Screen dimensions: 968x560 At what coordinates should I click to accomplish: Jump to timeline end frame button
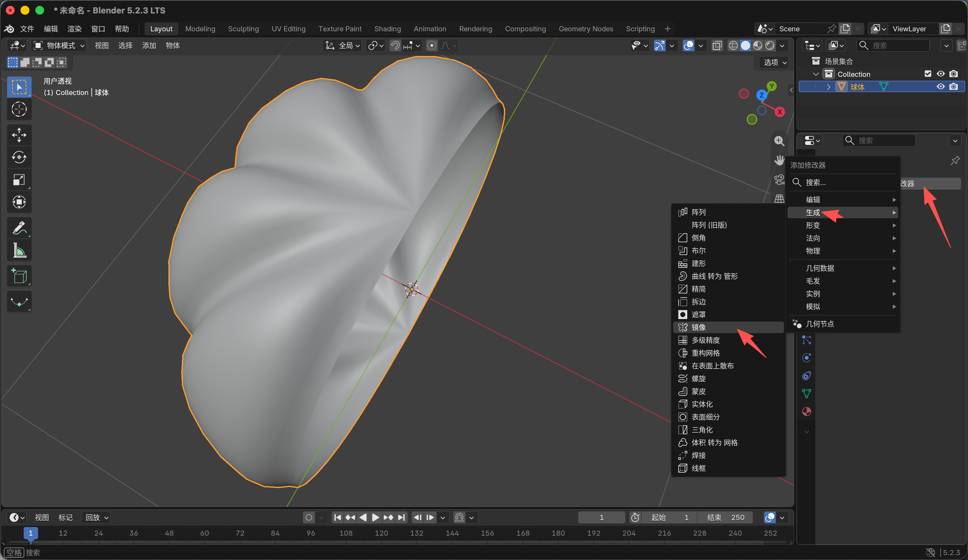[x=401, y=517]
